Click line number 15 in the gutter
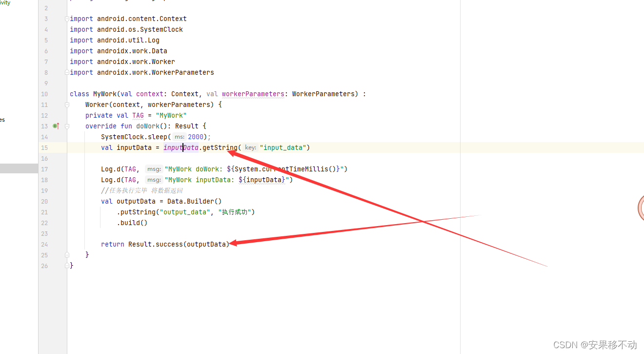Image resolution: width=644 pixels, height=354 pixels. click(44, 147)
